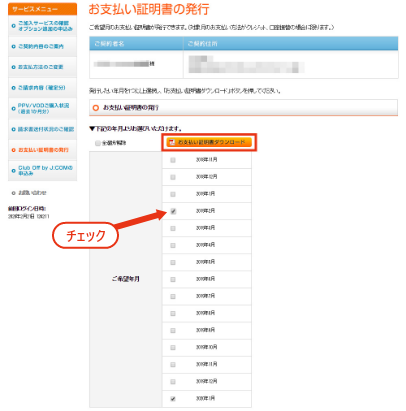The image size is (406, 411).
Task: Open ご契約内容のご案内 in the service menu
Action: click(42, 46)
